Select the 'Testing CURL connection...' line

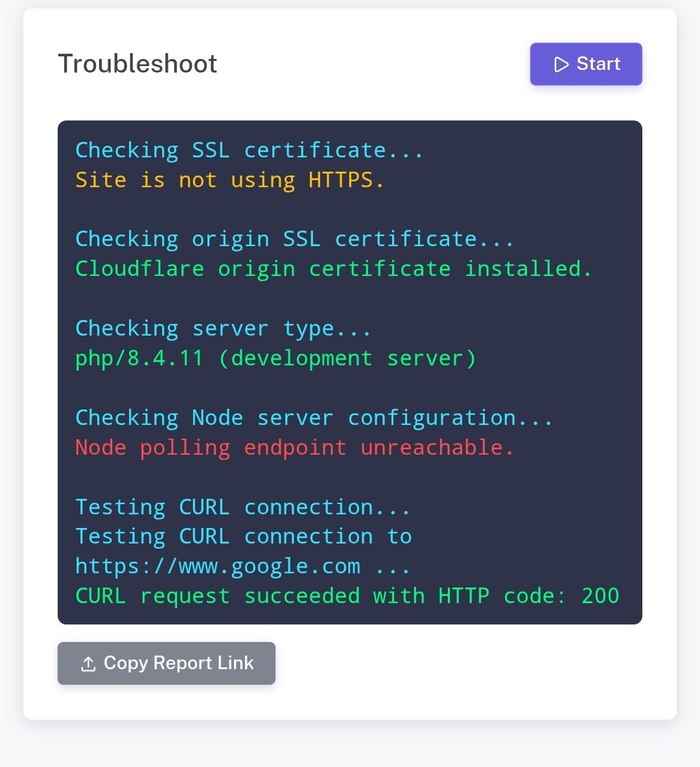point(243,507)
